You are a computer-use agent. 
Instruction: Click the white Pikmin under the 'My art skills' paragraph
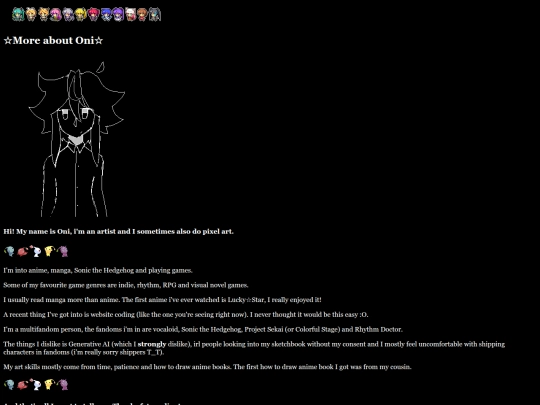(x=35, y=384)
